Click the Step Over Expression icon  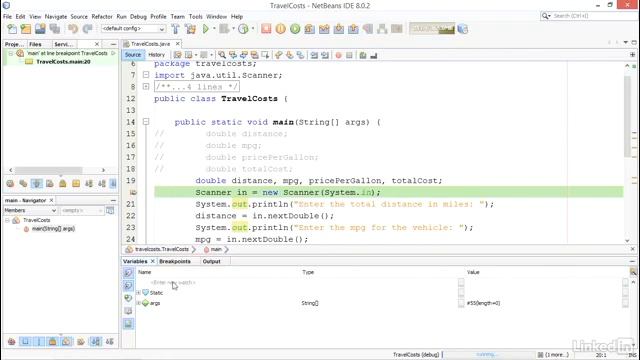(324, 29)
